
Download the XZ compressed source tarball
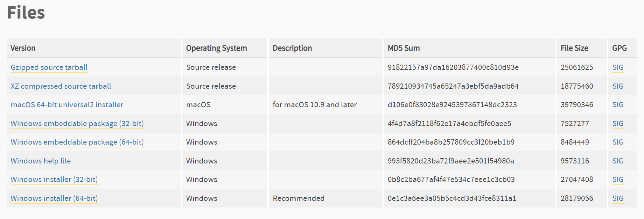click(x=61, y=86)
